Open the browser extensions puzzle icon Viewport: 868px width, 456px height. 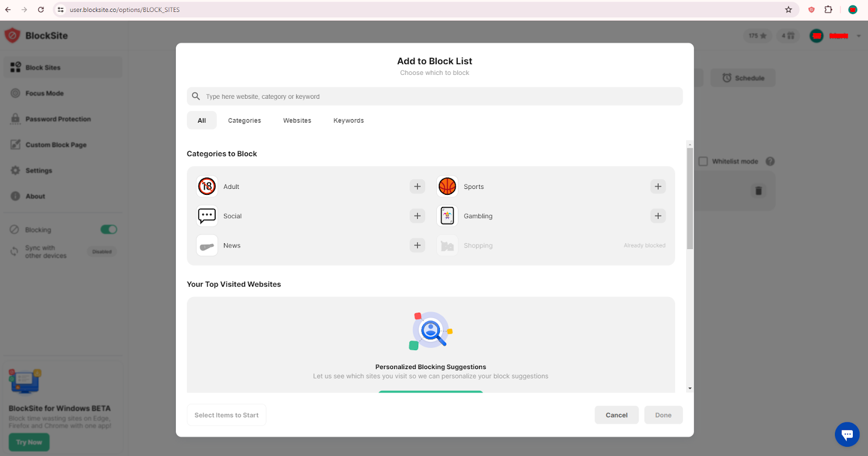pyautogui.click(x=828, y=10)
